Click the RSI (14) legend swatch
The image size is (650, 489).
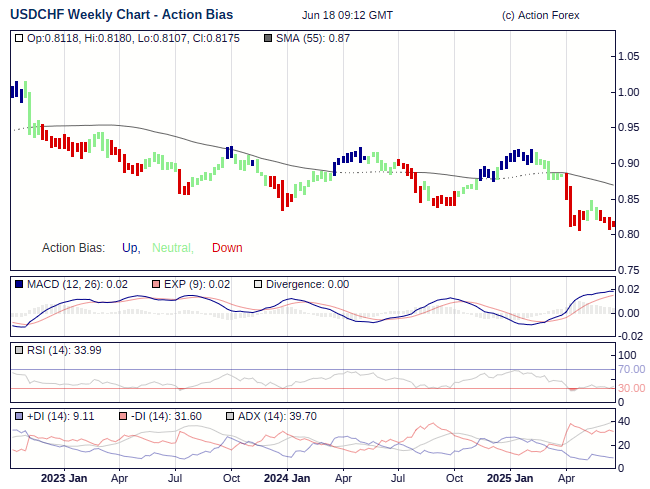click(19, 350)
